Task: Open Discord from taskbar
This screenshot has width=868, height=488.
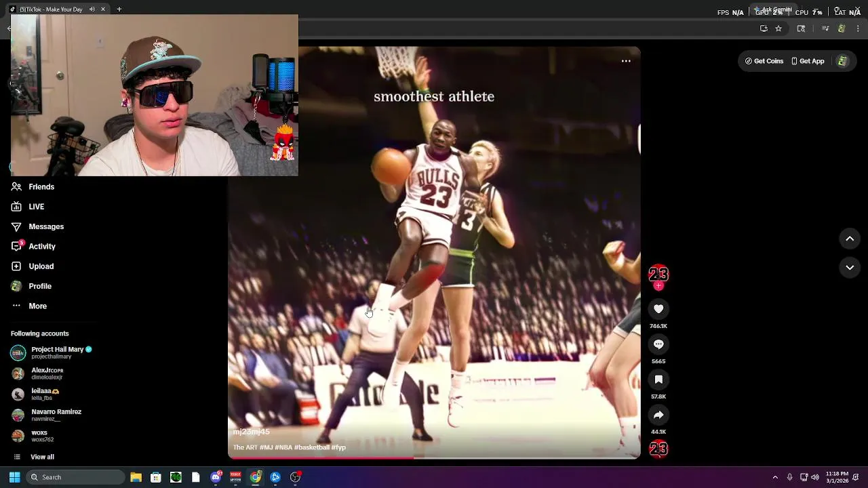Action: 216,477
